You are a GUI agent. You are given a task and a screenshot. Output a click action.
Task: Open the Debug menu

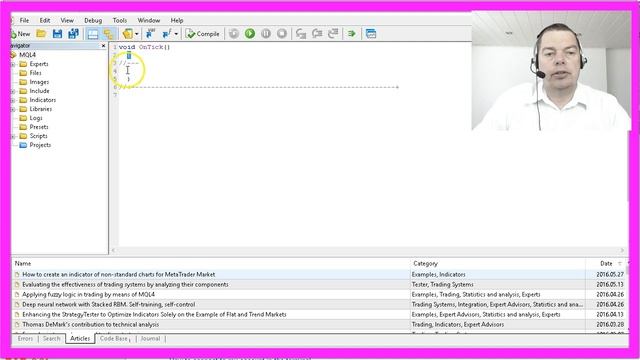pos(93,20)
